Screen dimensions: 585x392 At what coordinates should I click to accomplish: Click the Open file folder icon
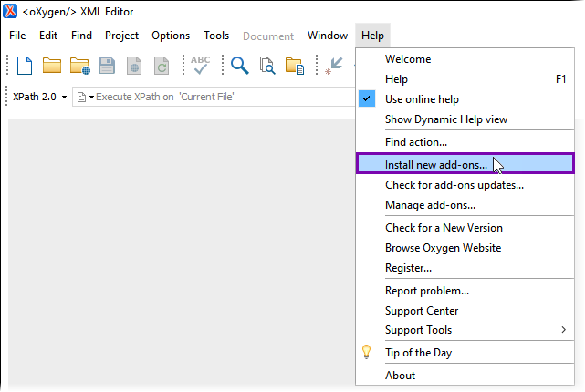(52, 66)
